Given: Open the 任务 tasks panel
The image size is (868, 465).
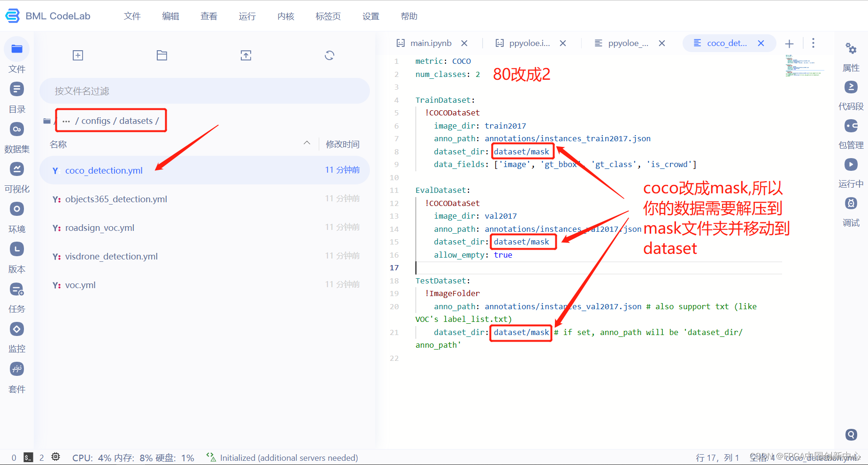Looking at the screenshot, I should click(17, 297).
